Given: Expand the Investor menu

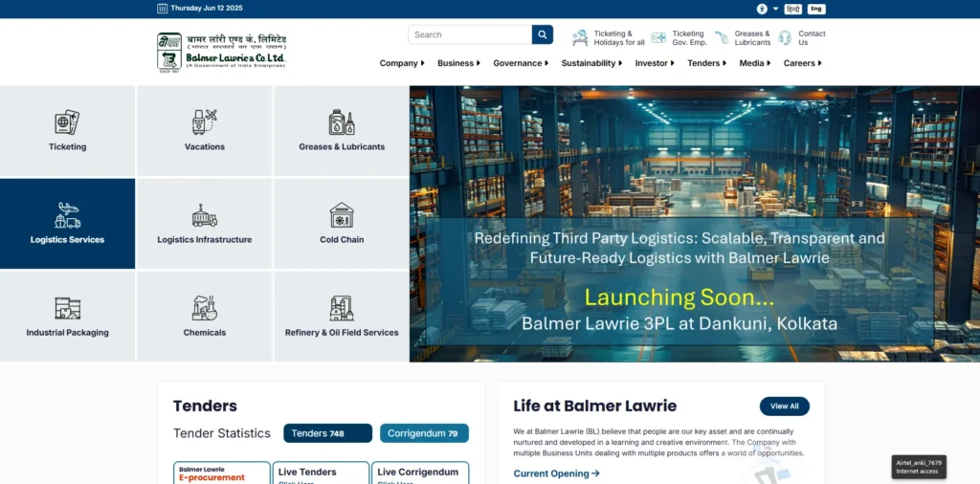Looking at the screenshot, I should 655,63.
